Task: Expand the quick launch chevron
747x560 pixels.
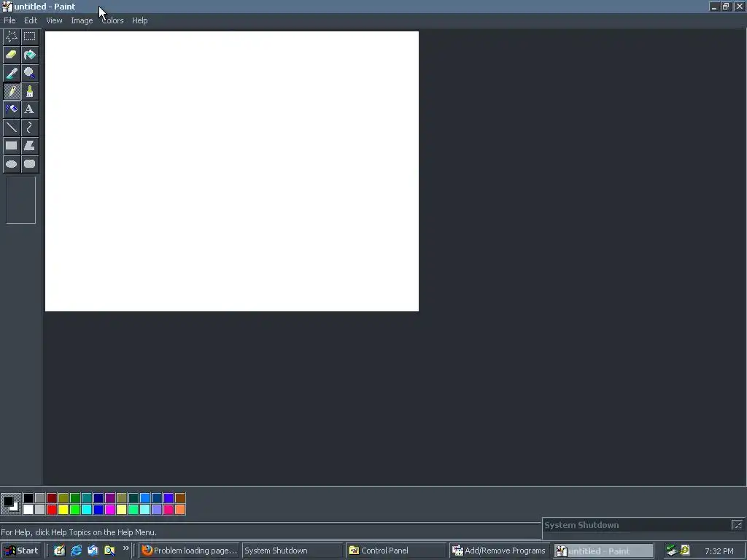Action: (x=125, y=548)
